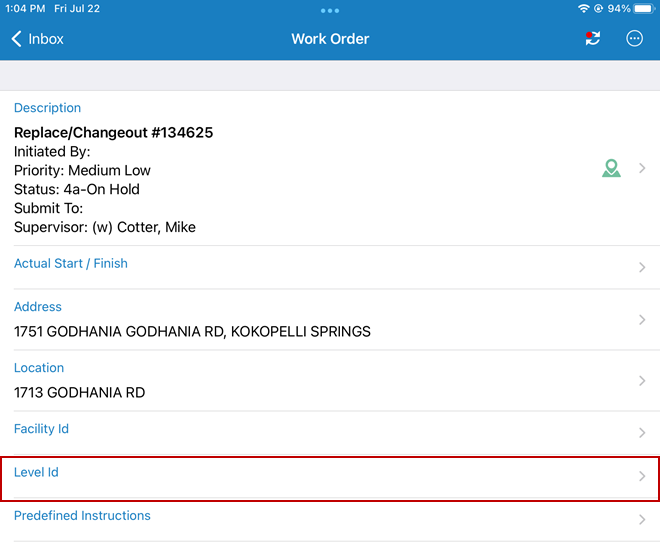Expand the Description row chevron
This screenshot has height=548, width=660.
click(x=642, y=168)
